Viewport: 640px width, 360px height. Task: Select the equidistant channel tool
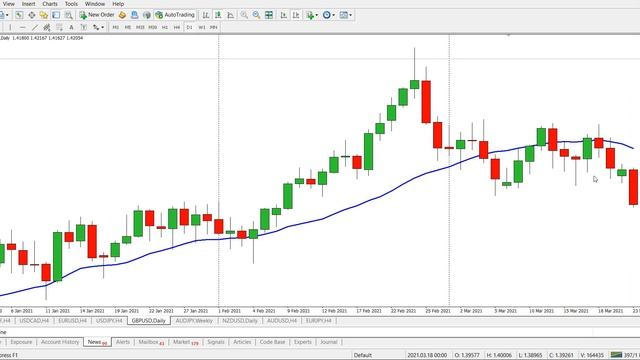point(47,27)
